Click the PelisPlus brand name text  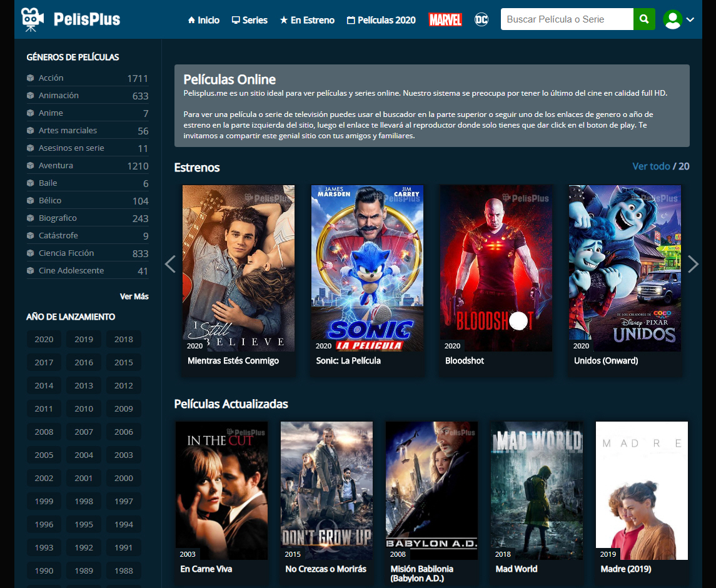[x=87, y=19]
